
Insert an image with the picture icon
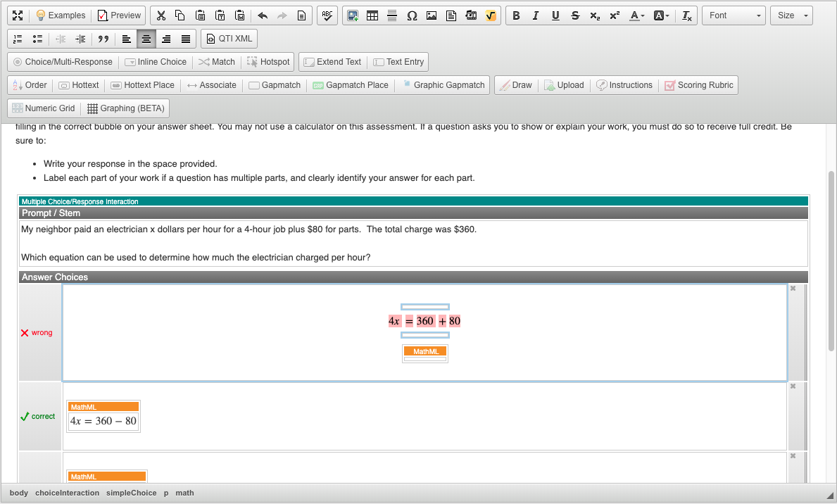click(432, 15)
